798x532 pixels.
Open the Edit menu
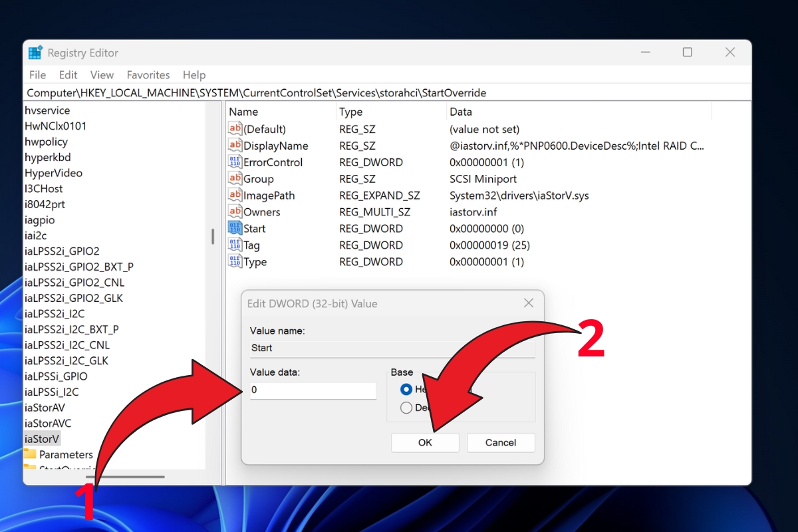pos(68,75)
